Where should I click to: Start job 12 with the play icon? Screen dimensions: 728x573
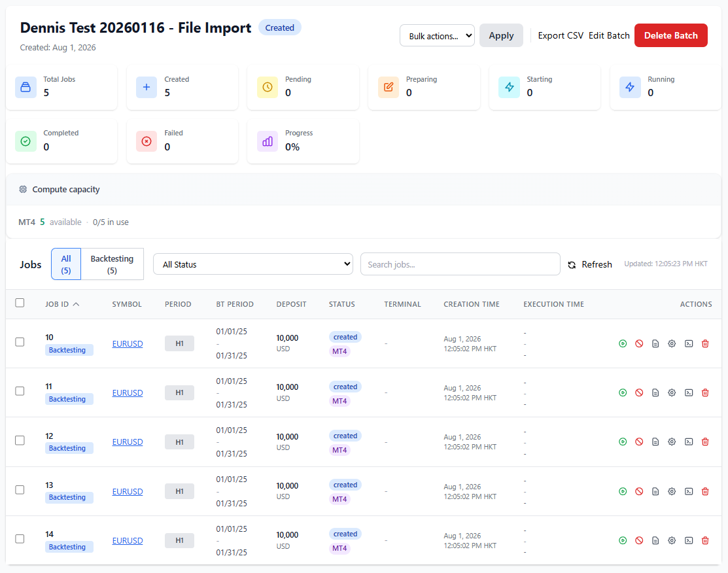tap(623, 442)
